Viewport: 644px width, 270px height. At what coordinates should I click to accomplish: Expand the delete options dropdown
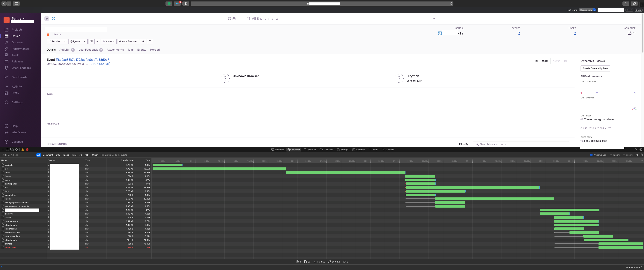97,41
